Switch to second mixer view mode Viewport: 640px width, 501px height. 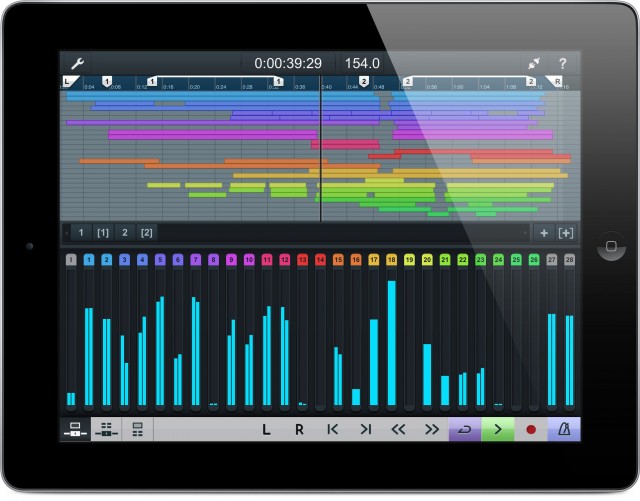(106, 430)
